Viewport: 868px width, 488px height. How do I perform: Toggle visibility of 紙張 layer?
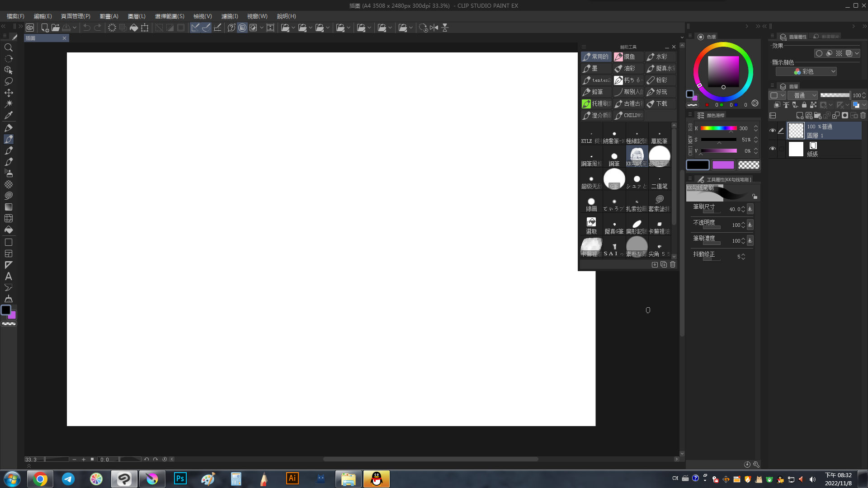(773, 149)
